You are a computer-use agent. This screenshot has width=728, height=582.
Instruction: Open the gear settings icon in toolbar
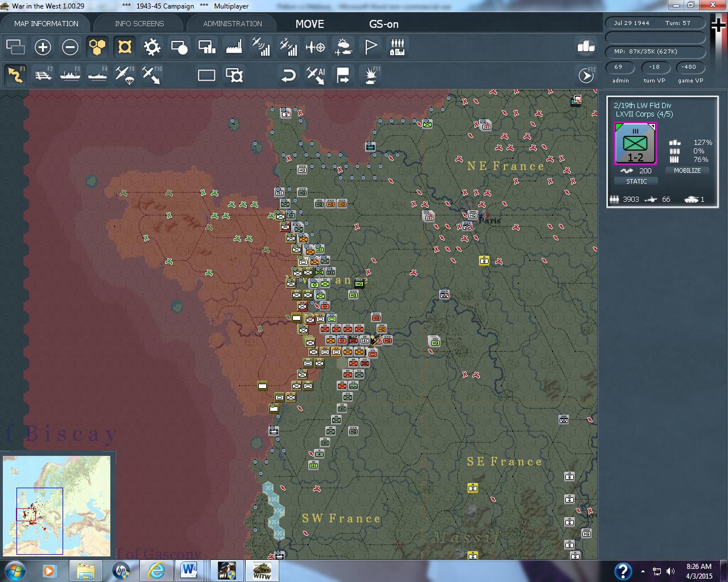(152, 47)
